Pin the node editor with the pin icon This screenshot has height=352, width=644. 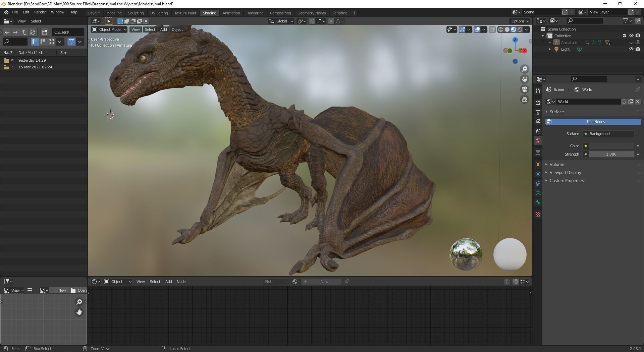coord(347,282)
